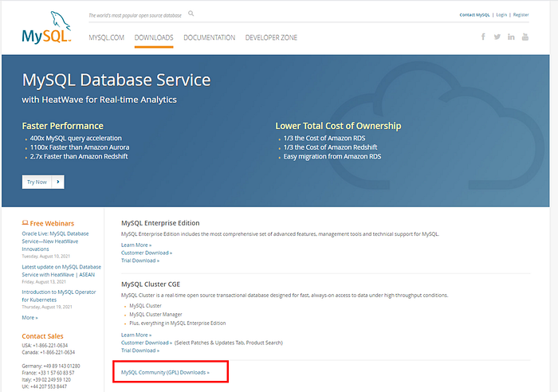
Task: Go to the MYSQL.COM tab
Action: (x=106, y=37)
